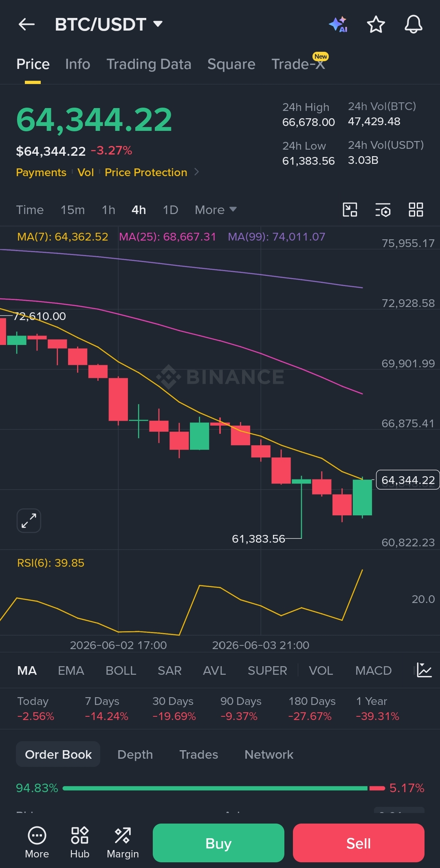Screen dimensions: 440x868
Task: Open the Trade-X tab
Action: pos(299,64)
